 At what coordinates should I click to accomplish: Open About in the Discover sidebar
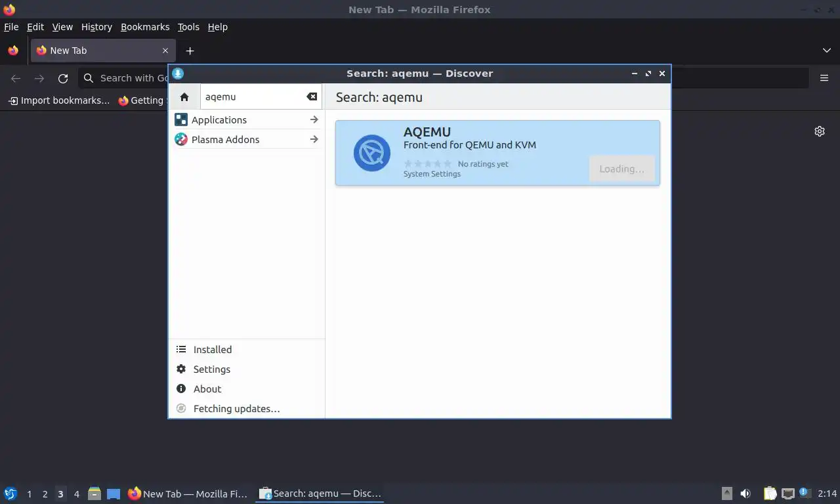coord(247,388)
